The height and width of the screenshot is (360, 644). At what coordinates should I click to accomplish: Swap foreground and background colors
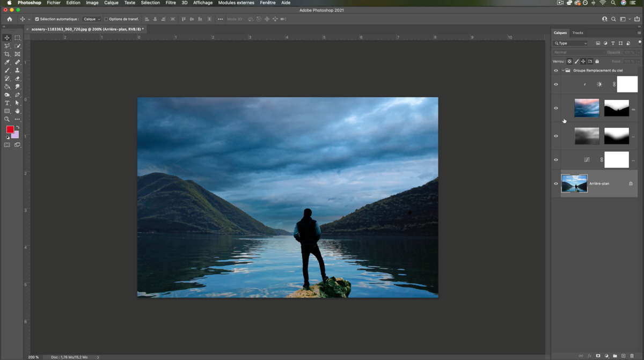(x=18, y=127)
